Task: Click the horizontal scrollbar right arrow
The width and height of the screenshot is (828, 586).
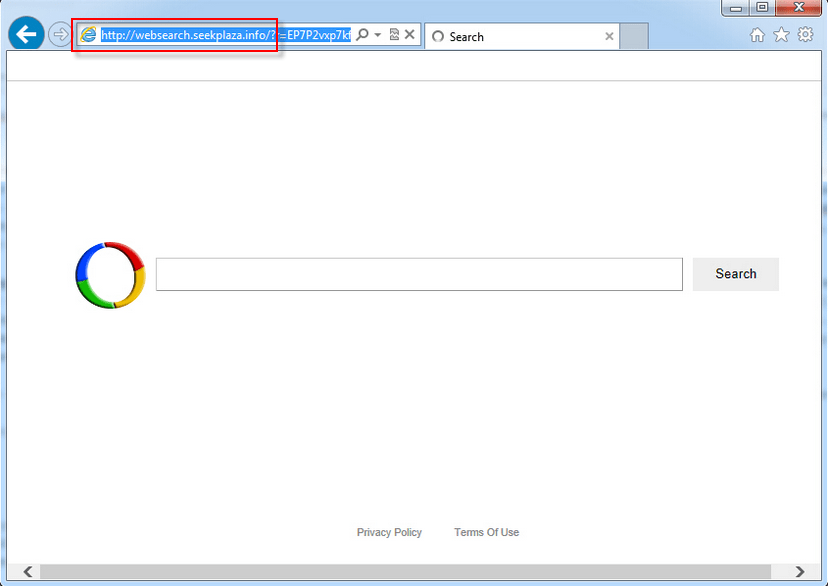Action: (799, 571)
